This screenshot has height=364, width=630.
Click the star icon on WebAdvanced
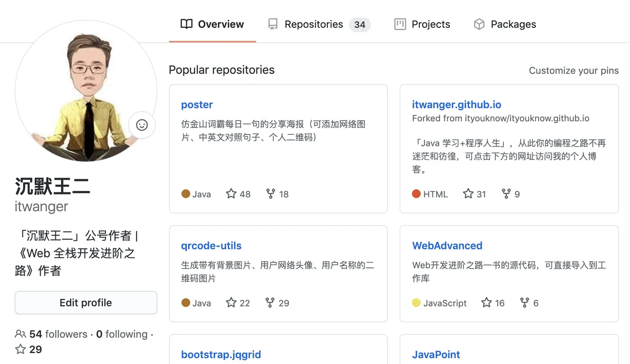(486, 302)
